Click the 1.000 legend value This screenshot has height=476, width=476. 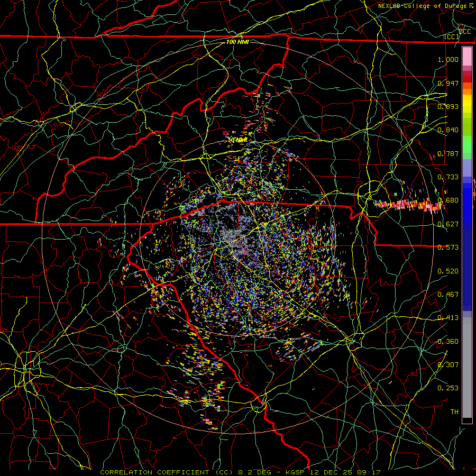click(448, 59)
